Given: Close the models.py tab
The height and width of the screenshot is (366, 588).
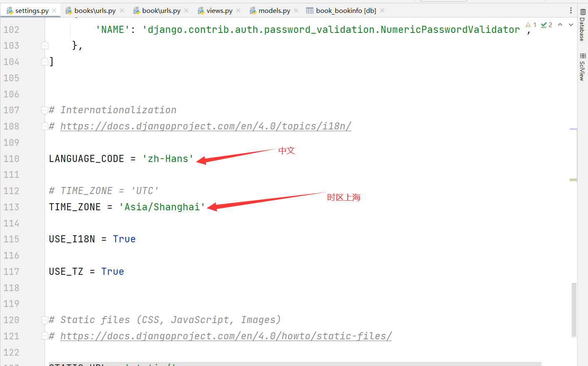Looking at the screenshot, I should [x=296, y=10].
